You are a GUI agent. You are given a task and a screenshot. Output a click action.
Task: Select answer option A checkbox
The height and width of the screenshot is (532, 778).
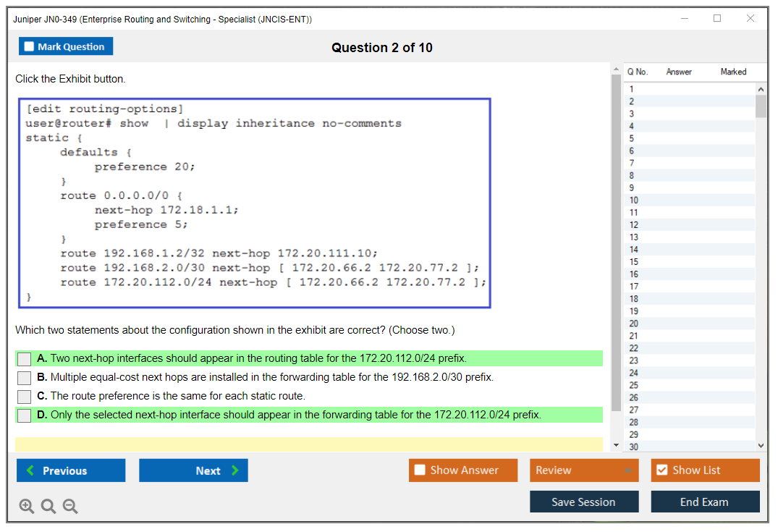25,359
